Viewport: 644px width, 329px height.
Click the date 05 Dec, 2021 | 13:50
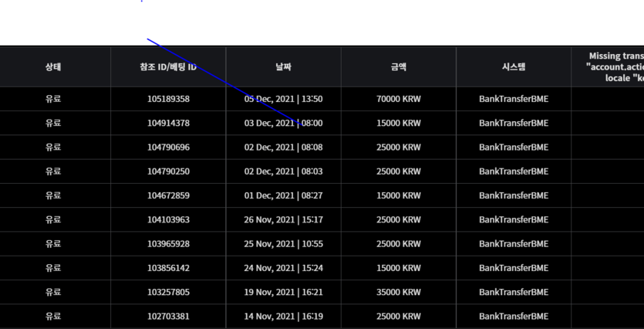tap(283, 99)
